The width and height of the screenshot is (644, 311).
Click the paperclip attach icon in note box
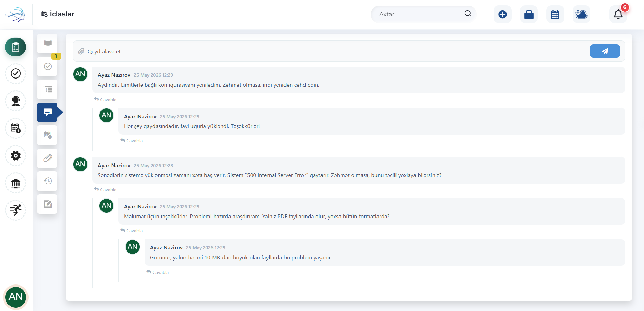tap(81, 51)
